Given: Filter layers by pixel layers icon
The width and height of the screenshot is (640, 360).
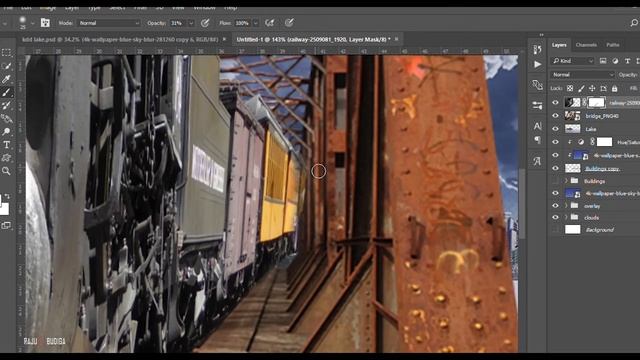Looking at the screenshot, I should 603,61.
